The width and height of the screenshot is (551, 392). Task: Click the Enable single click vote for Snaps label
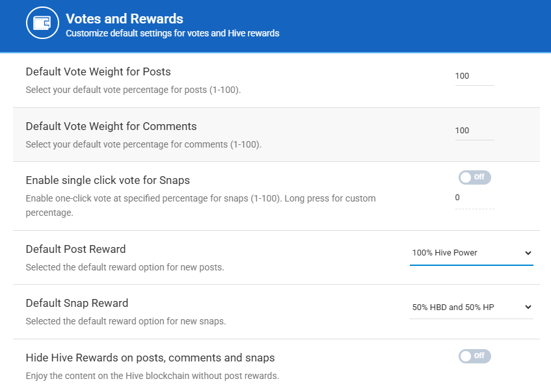108,180
